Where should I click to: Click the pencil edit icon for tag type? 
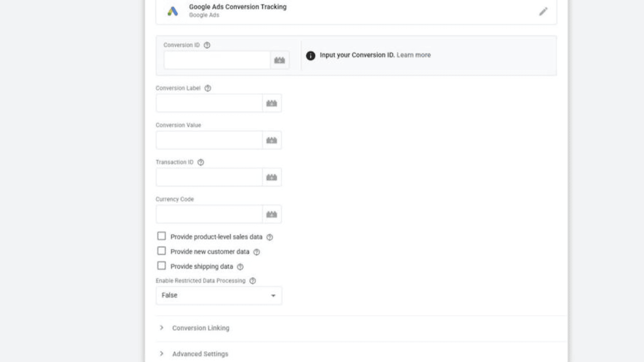pyautogui.click(x=543, y=11)
